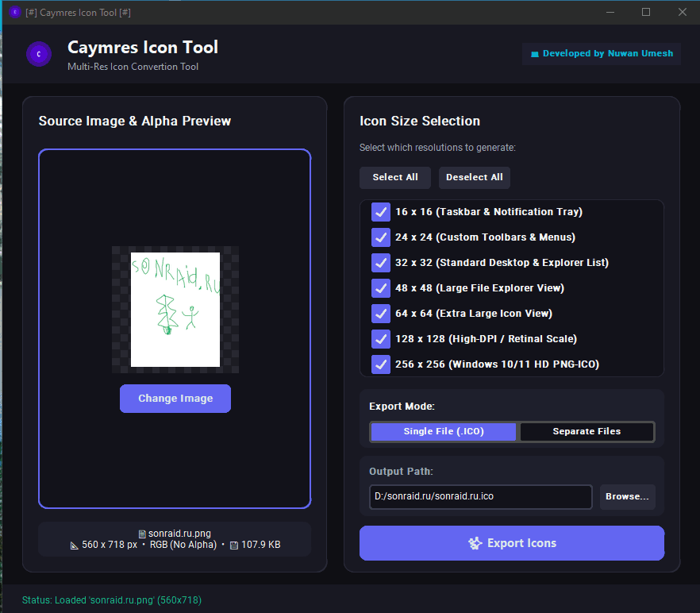Click the Select All button
Viewport: 700px width, 613px height.
tap(395, 177)
